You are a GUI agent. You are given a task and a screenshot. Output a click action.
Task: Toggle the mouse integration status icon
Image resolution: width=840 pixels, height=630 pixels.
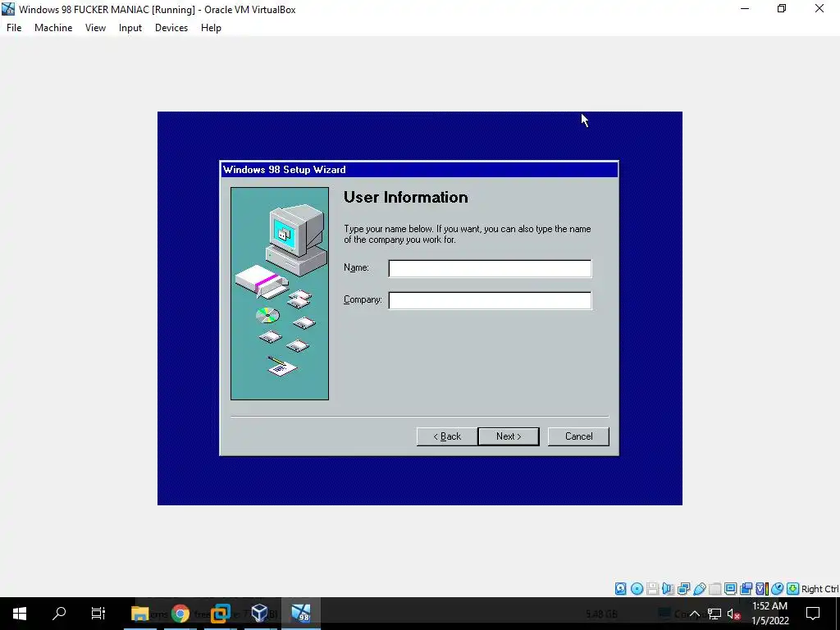click(x=778, y=589)
